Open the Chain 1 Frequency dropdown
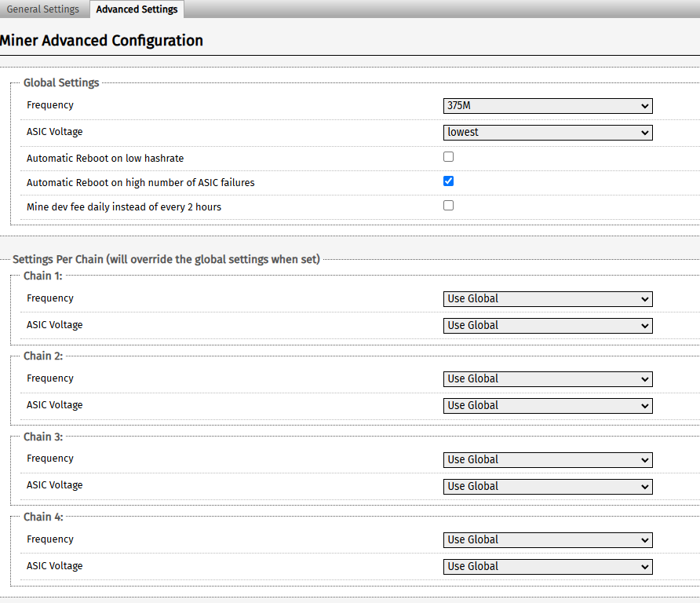Viewport: 700px width, 603px height. pos(548,299)
